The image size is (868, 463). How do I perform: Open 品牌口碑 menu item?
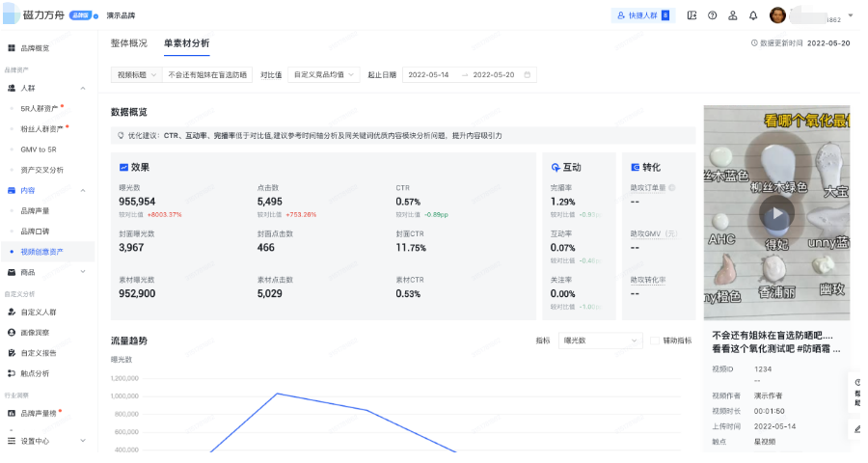tap(35, 231)
